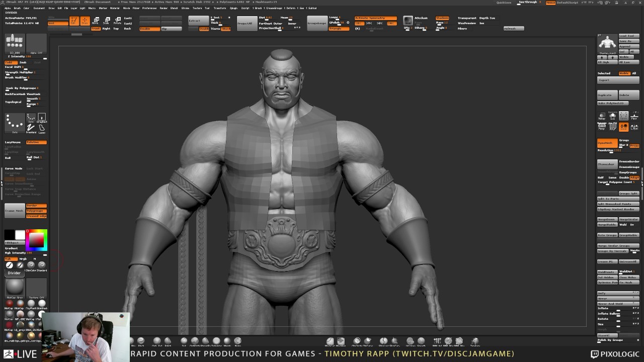This screenshot has width=644, height=362.
Task: Open the Brush menu
Action: click(x=17, y=8)
